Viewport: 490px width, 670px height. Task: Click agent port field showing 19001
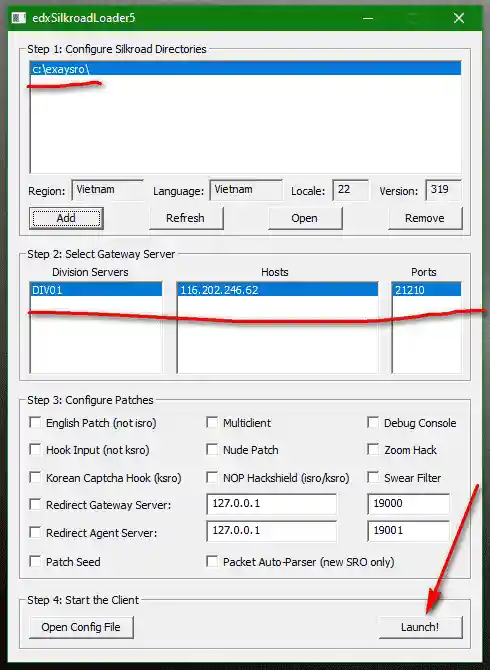[408, 531]
